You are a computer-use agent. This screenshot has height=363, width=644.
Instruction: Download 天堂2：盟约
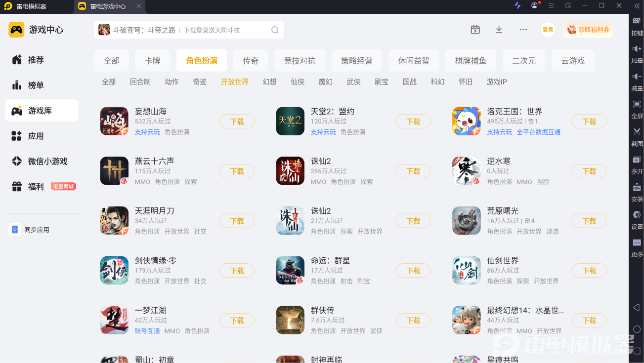pos(413,121)
